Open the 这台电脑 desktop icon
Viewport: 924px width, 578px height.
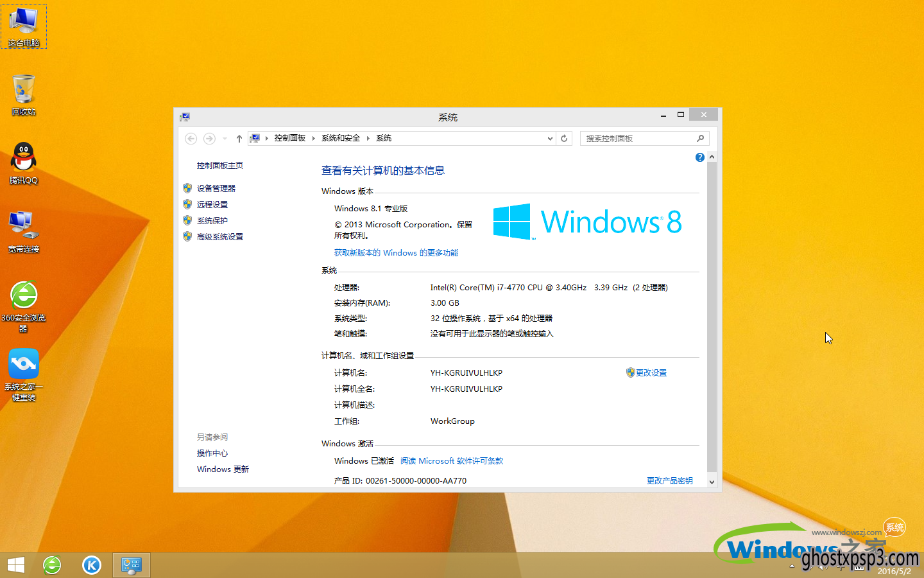pos(24,26)
